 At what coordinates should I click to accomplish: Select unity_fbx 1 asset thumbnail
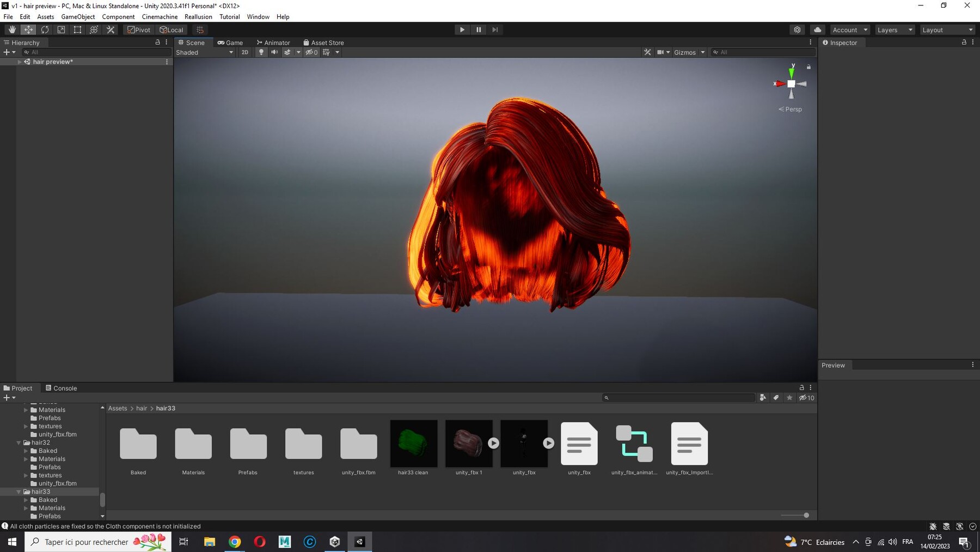pos(469,444)
